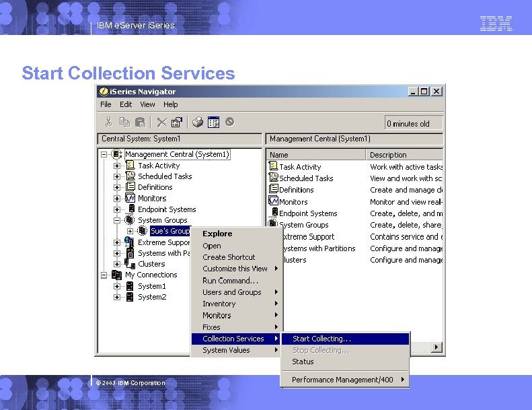Choose Explore from the context menu
This screenshot has height=410, width=532.
pyautogui.click(x=236, y=234)
